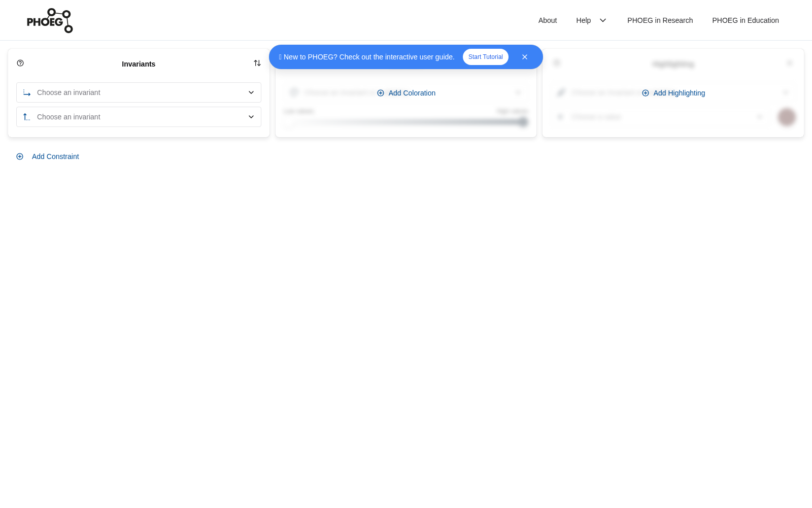812x508 pixels.
Task: Open the horizontal-axis invariant dropdown
Action: coord(139,92)
